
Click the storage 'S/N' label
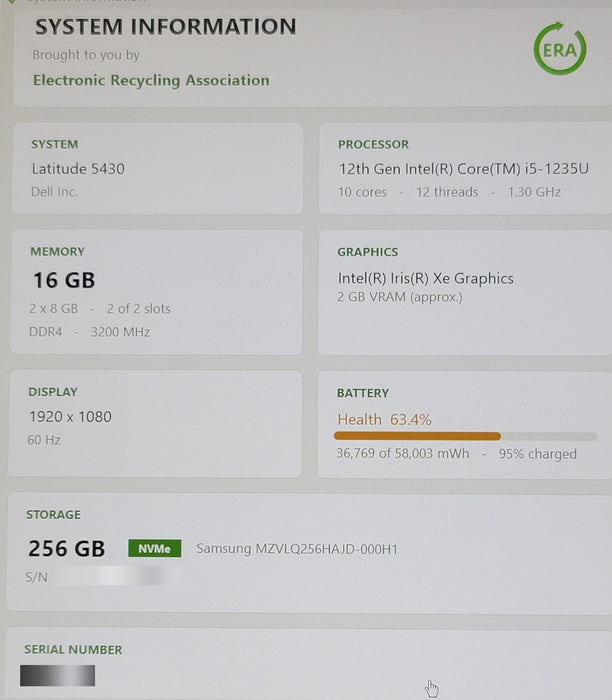coord(36,577)
